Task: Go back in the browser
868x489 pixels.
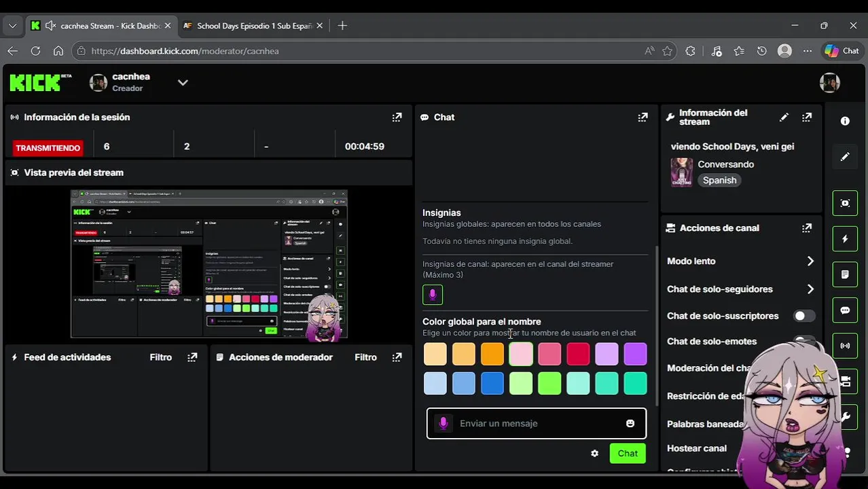Action: pos(12,51)
